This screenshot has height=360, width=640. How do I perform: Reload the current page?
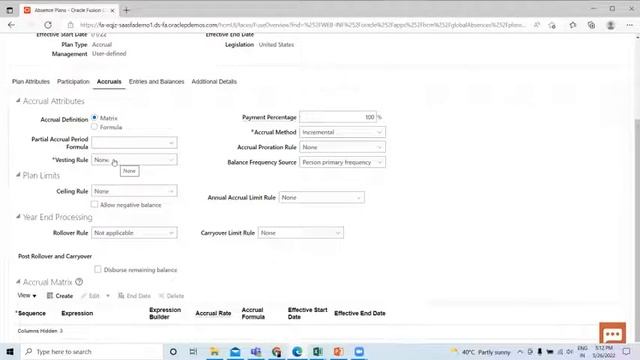(x=48, y=25)
